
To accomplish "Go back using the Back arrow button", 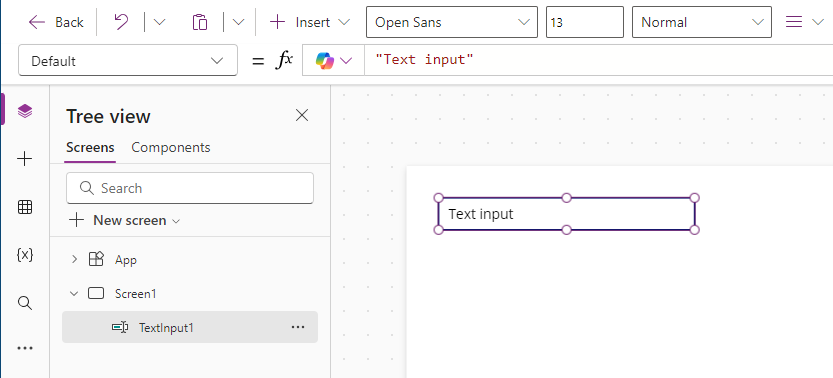I will (x=56, y=22).
